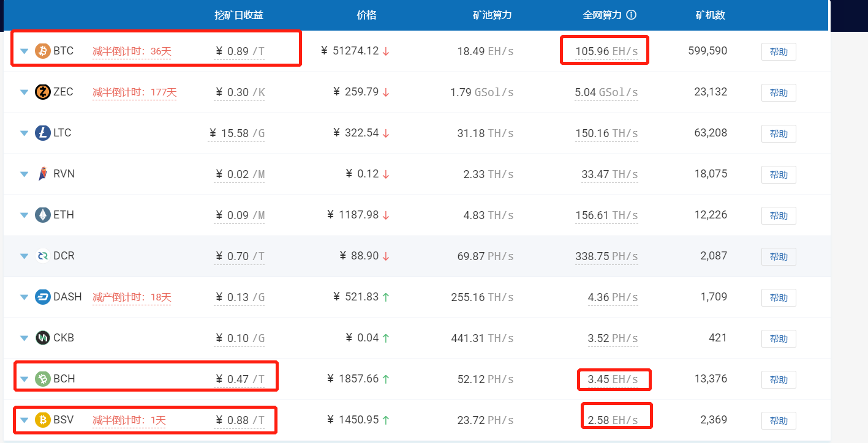Click the RVN coin icon
The height and width of the screenshot is (443, 868).
click(42, 174)
